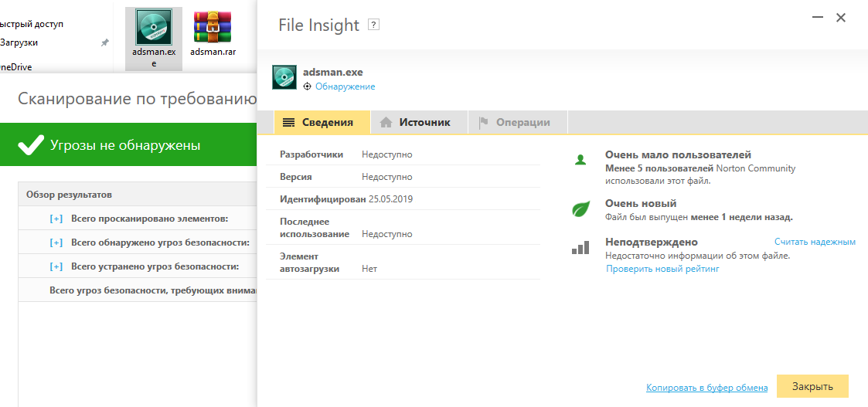Click the Идентифицирован label
Image resolution: width=868 pixels, height=407 pixels.
tap(323, 199)
